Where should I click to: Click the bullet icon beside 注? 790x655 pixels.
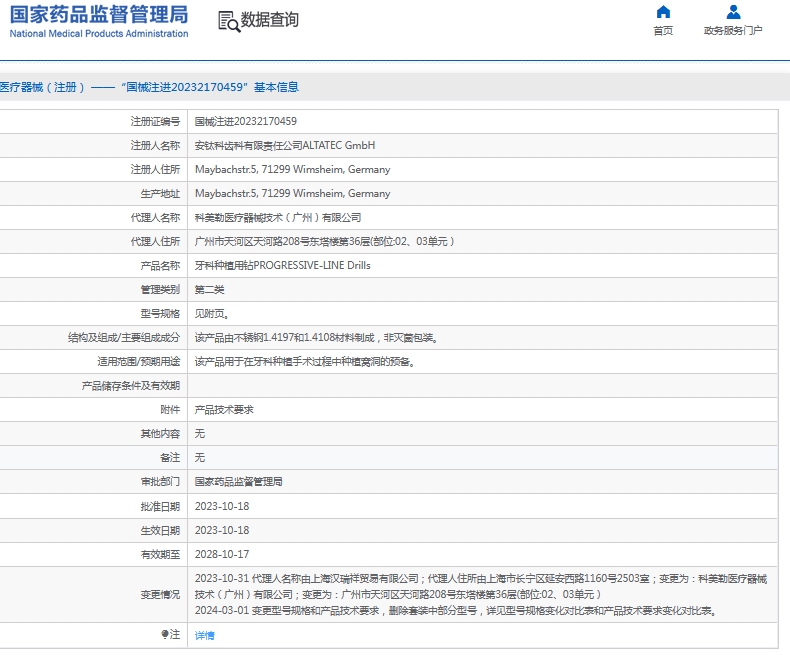click(164, 634)
